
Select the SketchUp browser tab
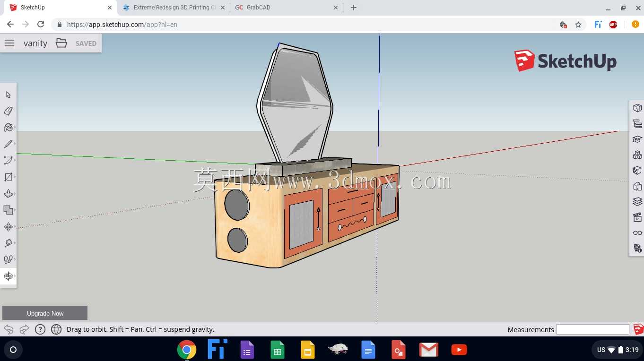pyautogui.click(x=60, y=8)
